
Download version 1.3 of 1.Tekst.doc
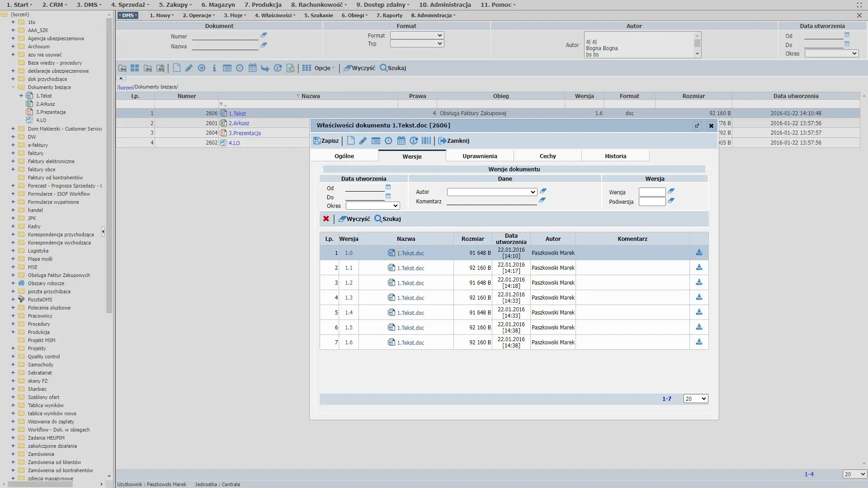coord(699,297)
